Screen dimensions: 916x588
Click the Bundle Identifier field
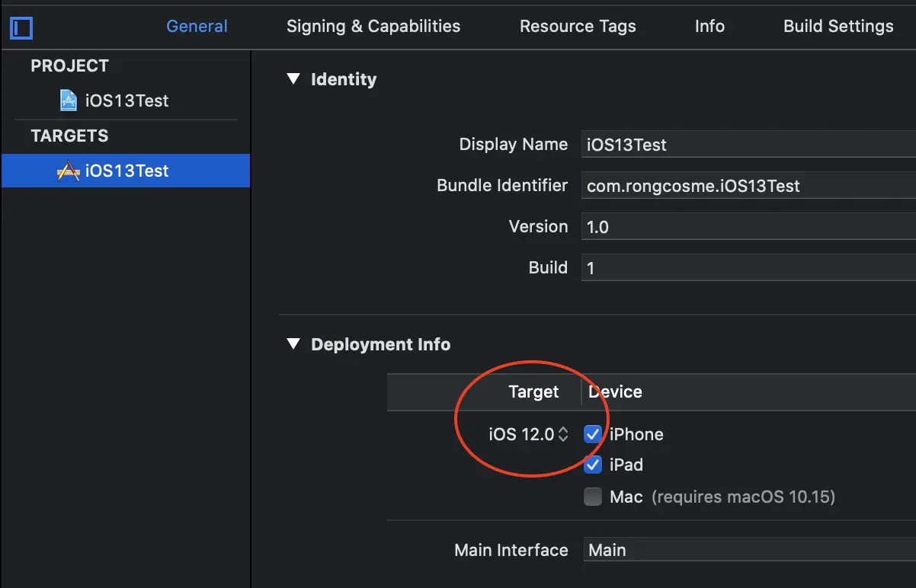pos(748,186)
